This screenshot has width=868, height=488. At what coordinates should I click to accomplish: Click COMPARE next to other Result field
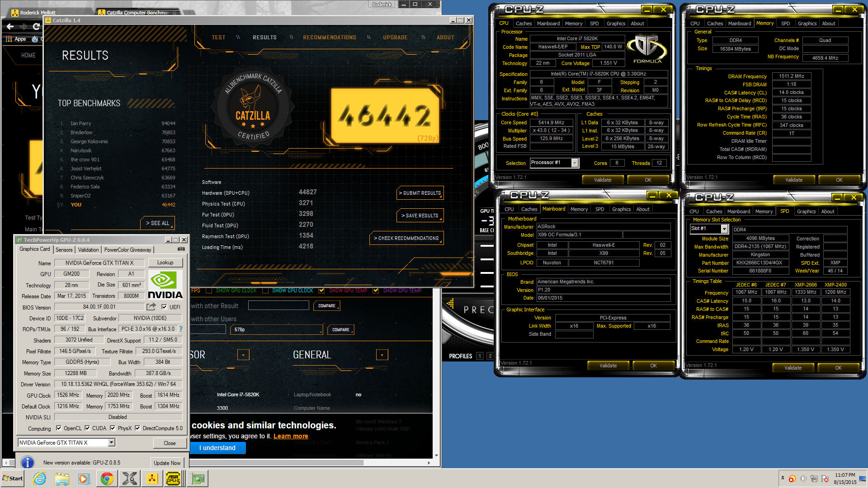pos(327,306)
